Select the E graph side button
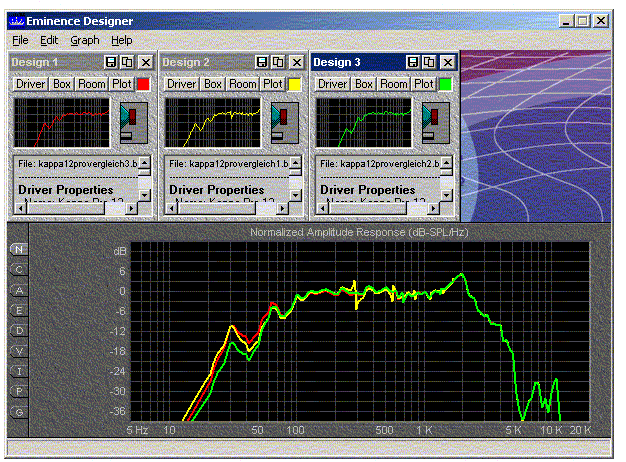 coord(19,310)
